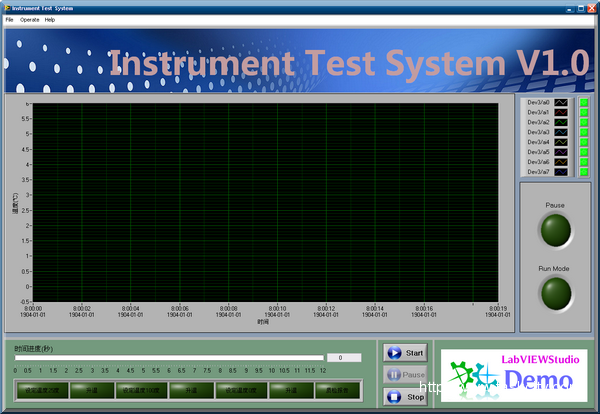
Task: Toggle the green channel LED beside Dev3/ai4
Action: coord(584,142)
